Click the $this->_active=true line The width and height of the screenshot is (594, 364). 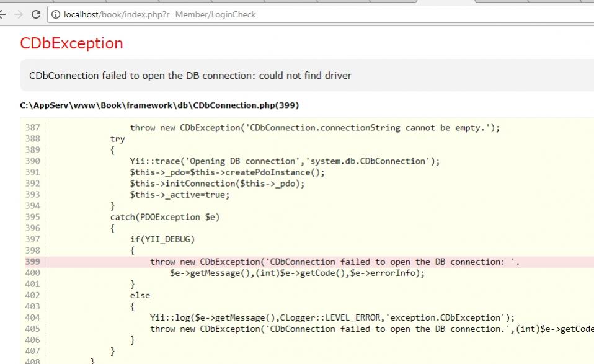pyautogui.click(x=180, y=195)
